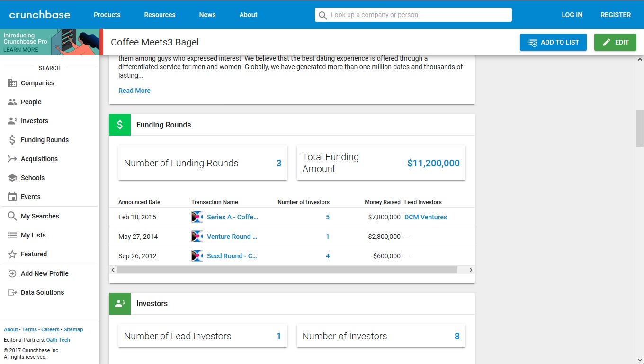
Task: Click investor count 5 for Series A
Action: [328, 217]
